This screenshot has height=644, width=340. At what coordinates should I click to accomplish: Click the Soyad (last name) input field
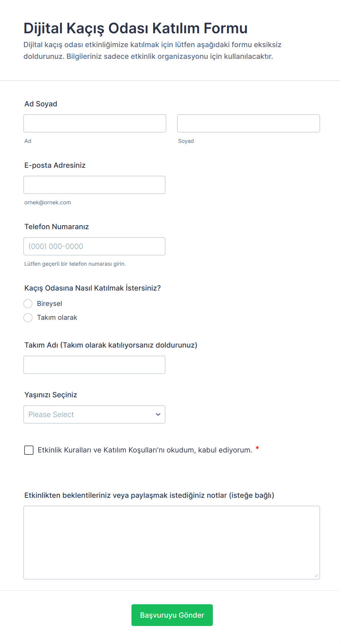tap(248, 124)
